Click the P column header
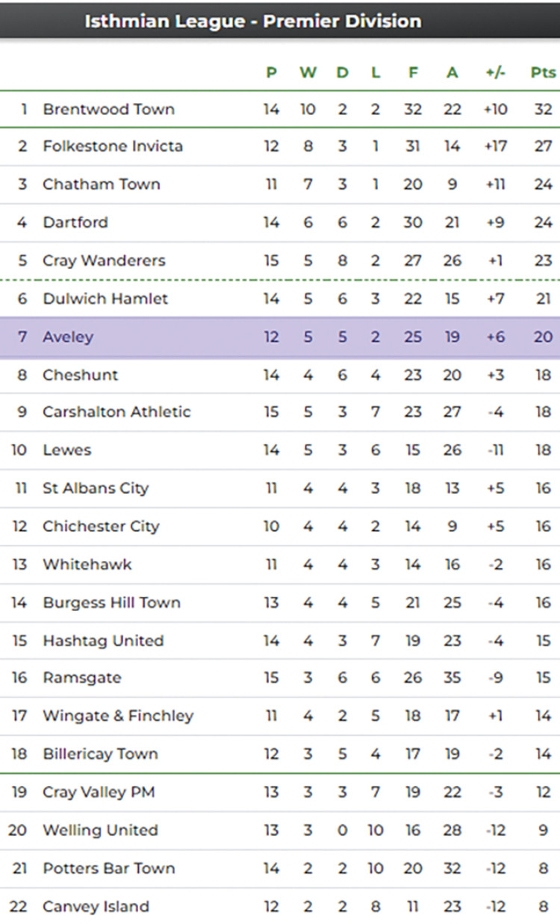This screenshot has width=560, height=924. [271, 72]
